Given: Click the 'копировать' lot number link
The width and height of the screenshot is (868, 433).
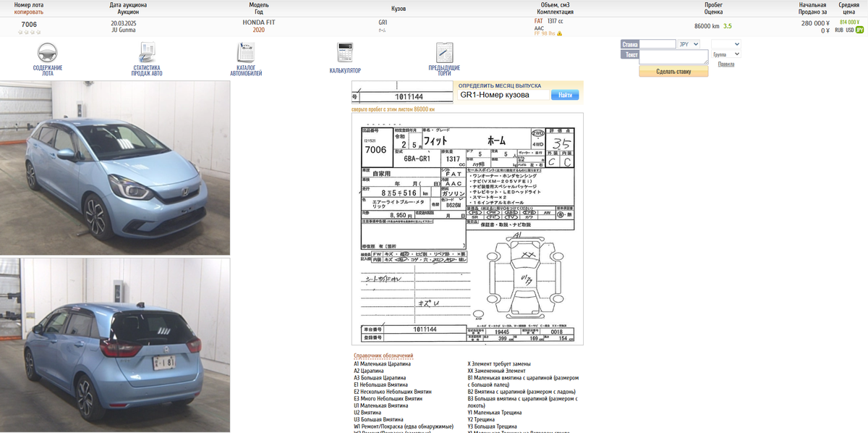Looking at the screenshot, I should point(29,12).
